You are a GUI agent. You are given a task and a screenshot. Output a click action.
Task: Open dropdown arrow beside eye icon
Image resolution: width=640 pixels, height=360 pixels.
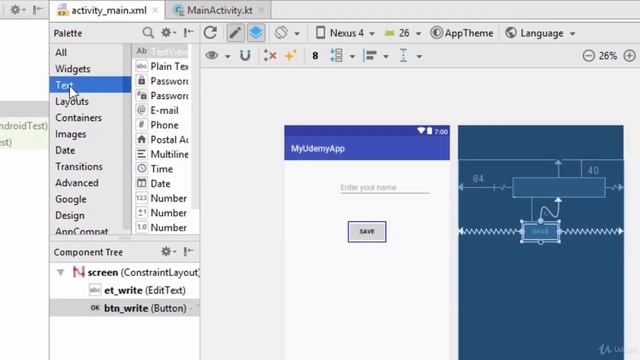pos(227,56)
